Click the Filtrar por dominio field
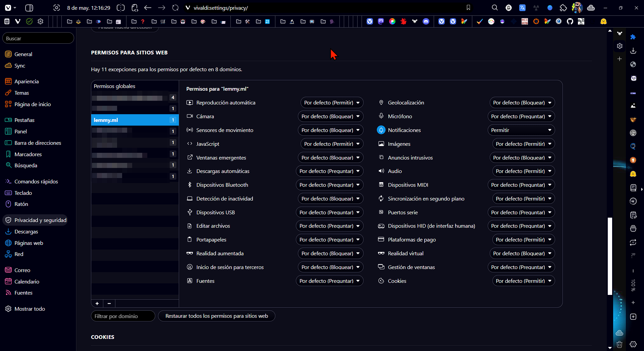 (x=123, y=316)
